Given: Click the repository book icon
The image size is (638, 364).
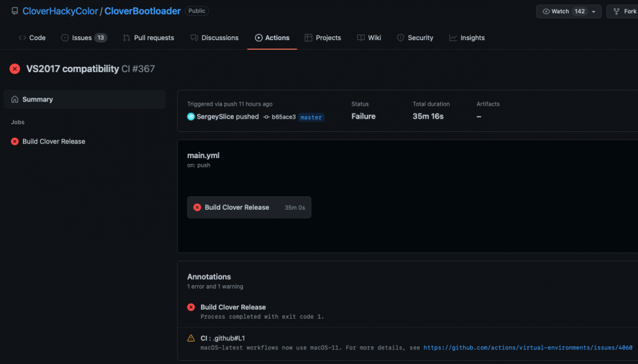Looking at the screenshot, I should click(15, 11).
